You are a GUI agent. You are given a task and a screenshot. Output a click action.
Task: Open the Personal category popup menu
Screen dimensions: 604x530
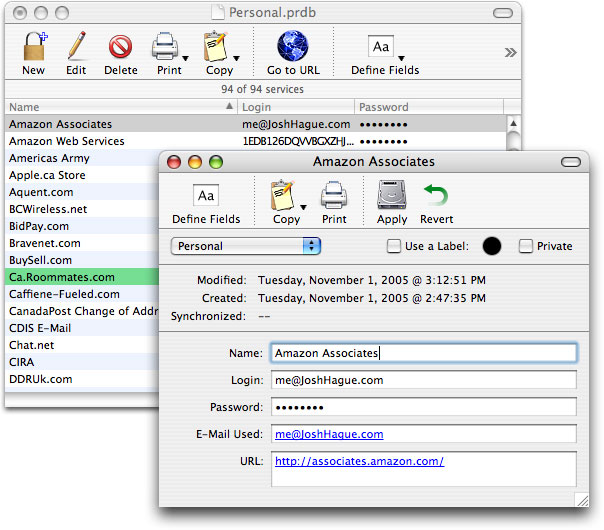click(x=246, y=246)
